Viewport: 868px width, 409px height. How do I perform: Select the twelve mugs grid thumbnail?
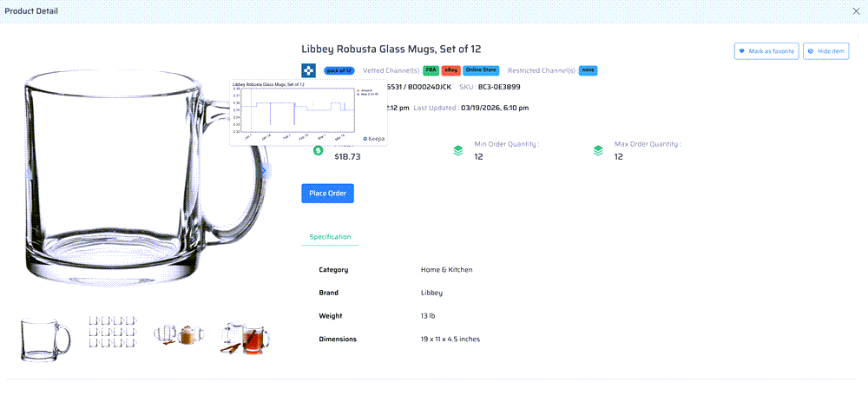click(113, 331)
